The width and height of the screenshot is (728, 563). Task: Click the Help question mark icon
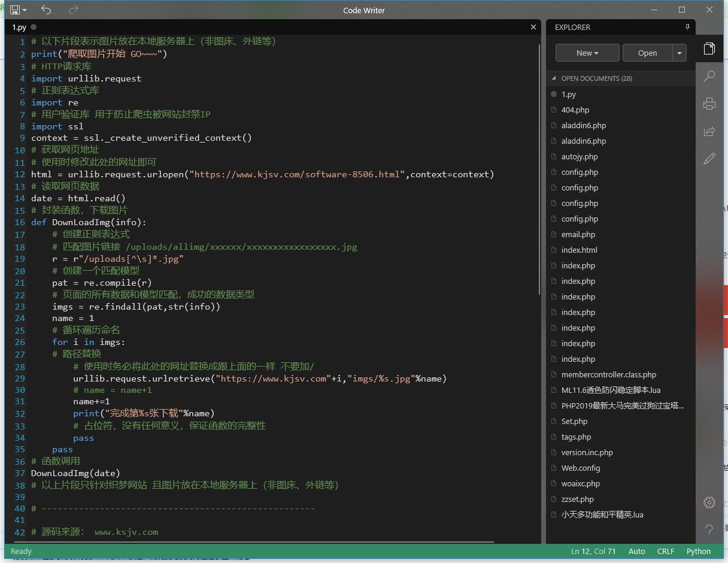click(x=709, y=530)
